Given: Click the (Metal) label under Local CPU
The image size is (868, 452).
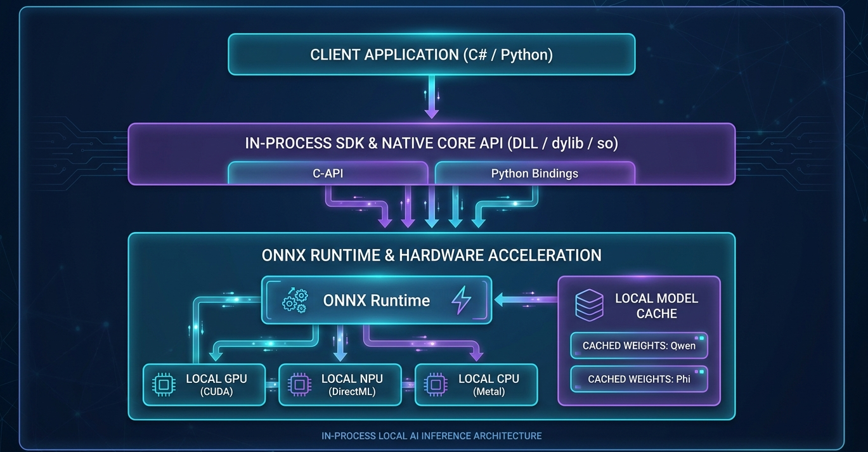Looking at the screenshot, I should [x=489, y=392].
